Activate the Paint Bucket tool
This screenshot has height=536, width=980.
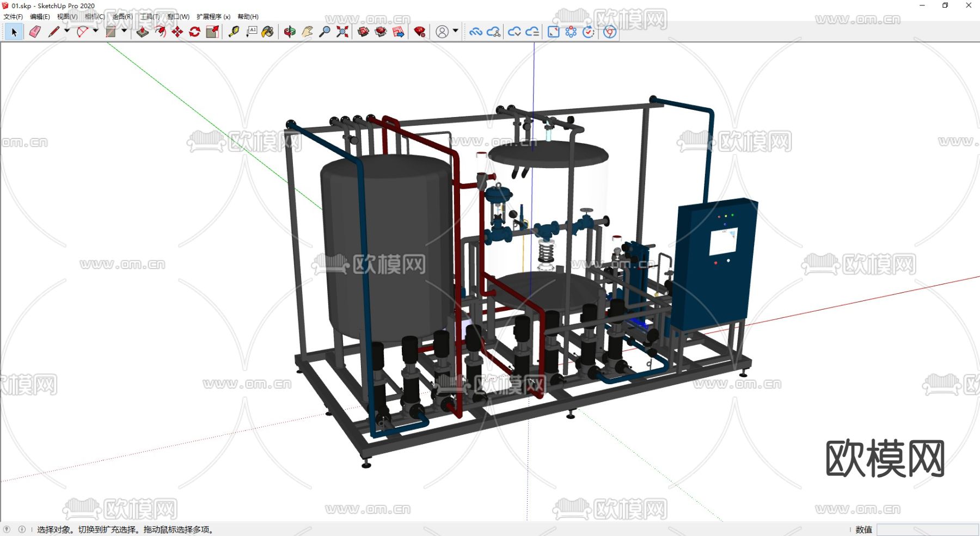267,32
